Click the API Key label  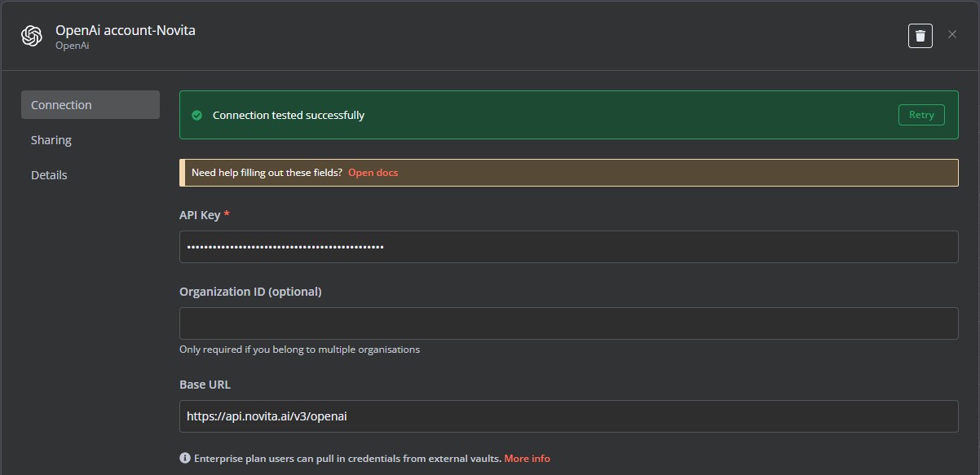tap(200, 215)
